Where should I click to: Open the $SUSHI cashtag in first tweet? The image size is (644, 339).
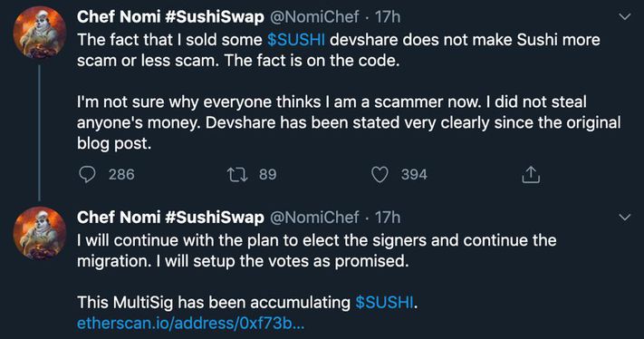pyautogui.click(x=295, y=40)
